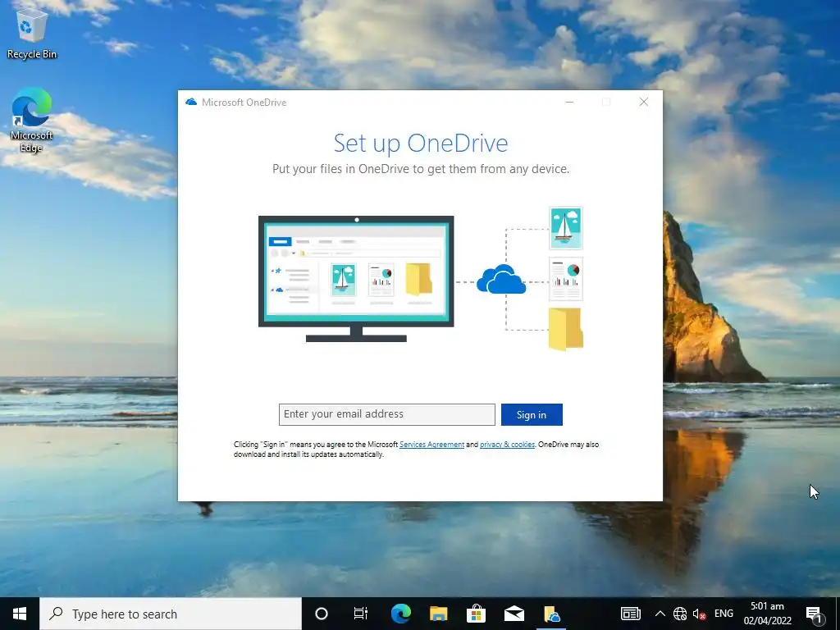The width and height of the screenshot is (840, 630).
Task: Open the privacy & cookies link
Action: [x=507, y=444]
